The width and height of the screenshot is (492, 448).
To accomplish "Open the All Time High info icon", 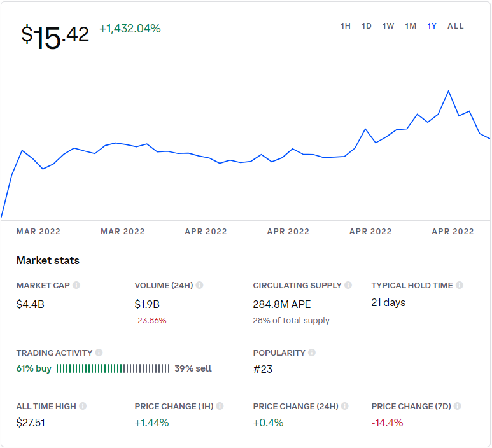I will [83, 406].
